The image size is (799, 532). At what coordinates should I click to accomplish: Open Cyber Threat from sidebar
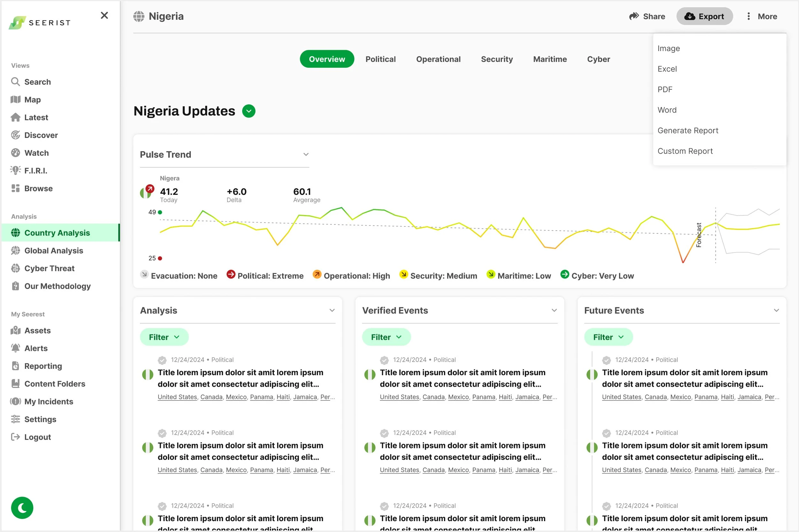coord(49,268)
